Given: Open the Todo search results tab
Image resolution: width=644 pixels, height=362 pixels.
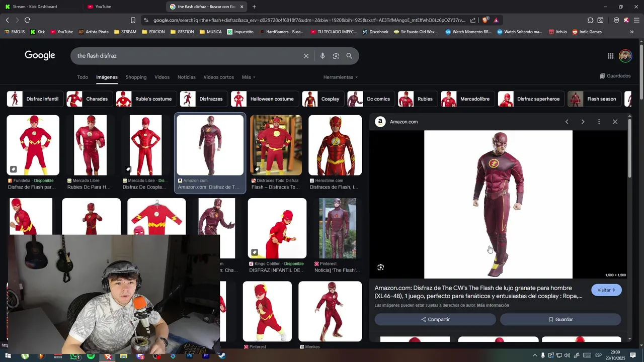Looking at the screenshot, I should click(83, 77).
